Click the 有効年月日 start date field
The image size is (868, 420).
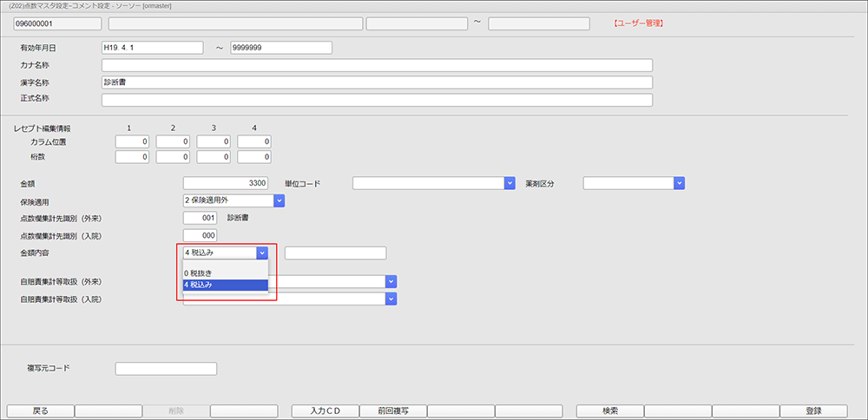(x=152, y=48)
